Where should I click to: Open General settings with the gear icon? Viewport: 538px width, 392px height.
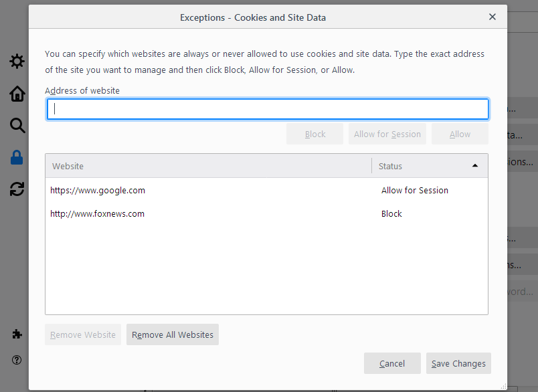17,61
